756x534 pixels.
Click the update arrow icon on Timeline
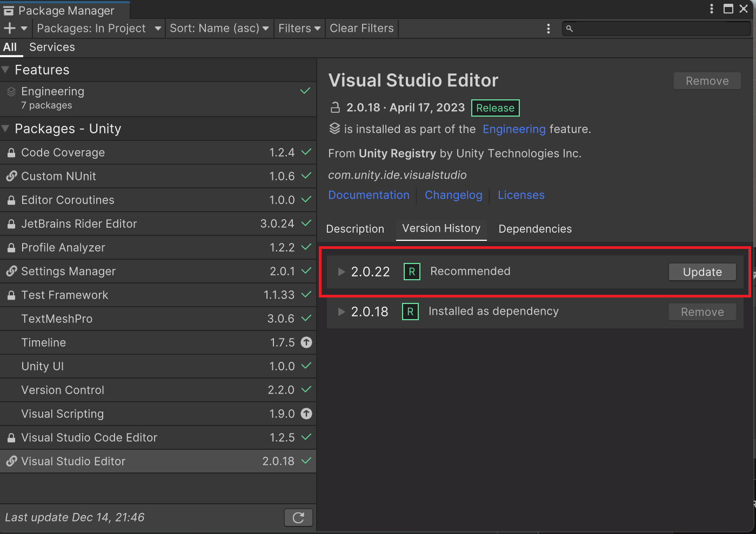[306, 342]
